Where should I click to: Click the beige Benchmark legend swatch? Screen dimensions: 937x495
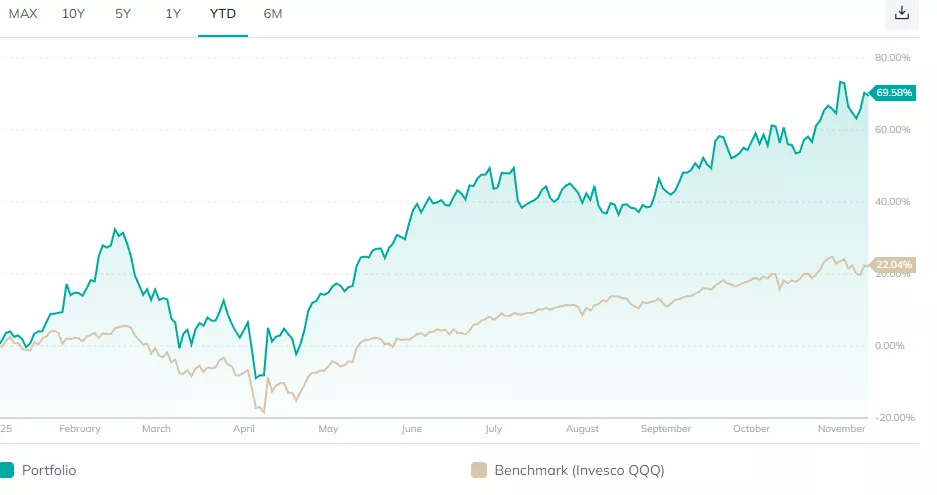(478, 470)
